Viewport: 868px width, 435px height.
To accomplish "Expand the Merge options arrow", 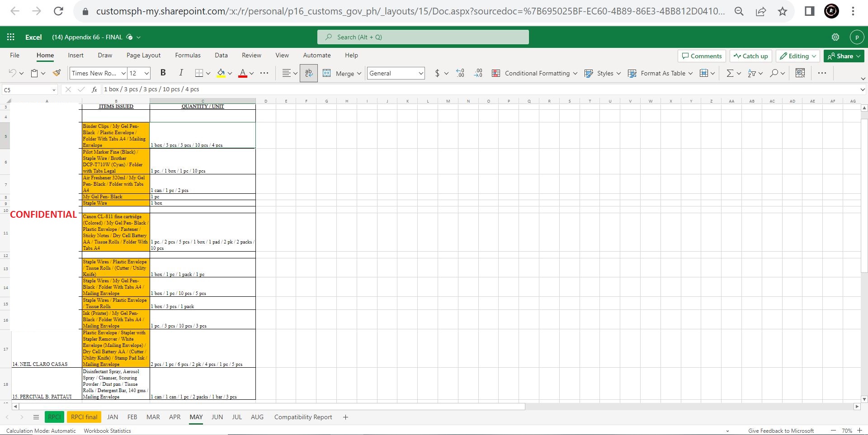I will tap(359, 73).
